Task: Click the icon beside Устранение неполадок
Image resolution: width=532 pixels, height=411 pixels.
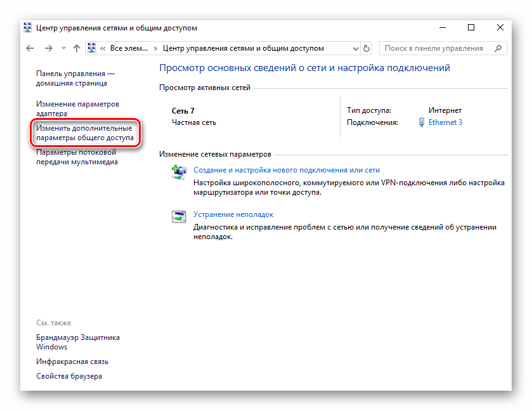Action: pyautogui.click(x=179, y=216)
